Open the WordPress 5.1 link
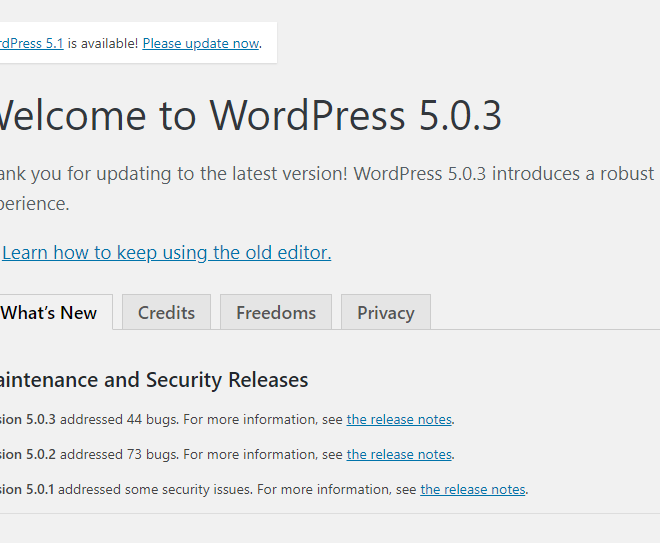 pyautogui.click(x=32, y=43)
